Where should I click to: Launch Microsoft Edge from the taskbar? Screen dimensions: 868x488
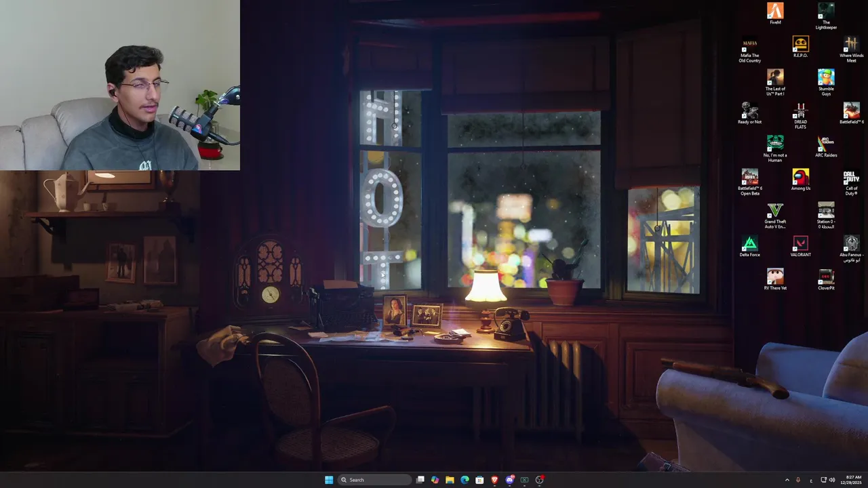tap(465, 480)
